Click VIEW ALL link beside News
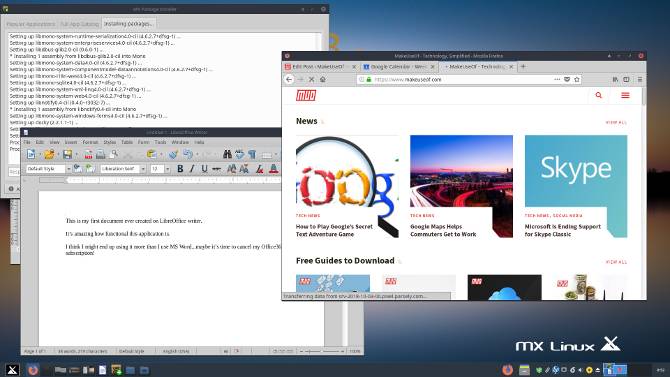670x377 pixels. point(616,123)
